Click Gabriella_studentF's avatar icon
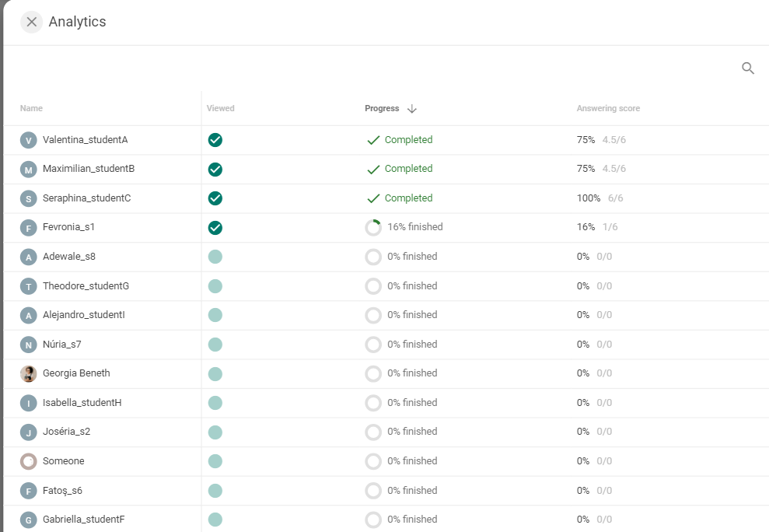Screen dimensions: 769x532 (29, 520)
